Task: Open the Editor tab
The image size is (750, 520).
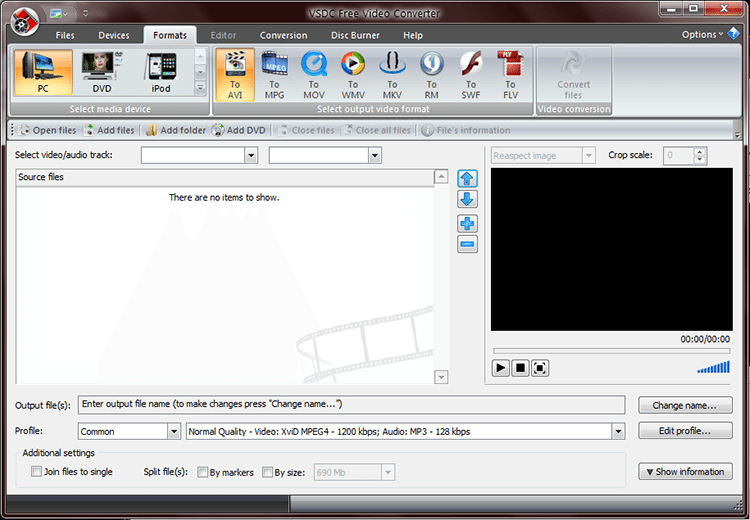Action: pyautogui.click(x=223, y=35)
